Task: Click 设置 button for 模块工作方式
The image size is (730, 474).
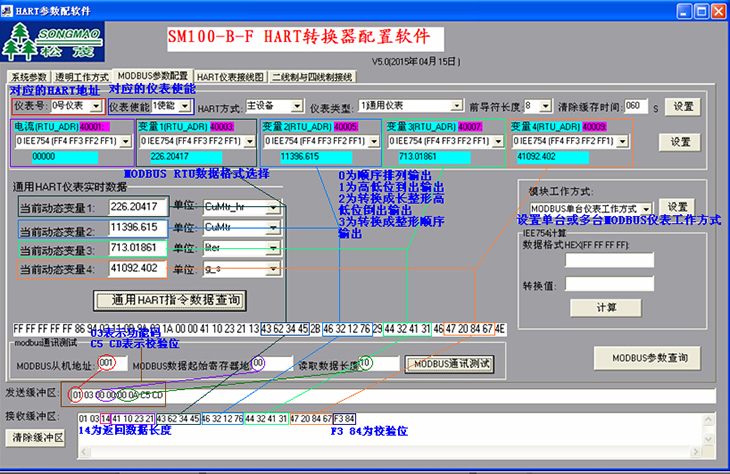Action: pos(677,207)
